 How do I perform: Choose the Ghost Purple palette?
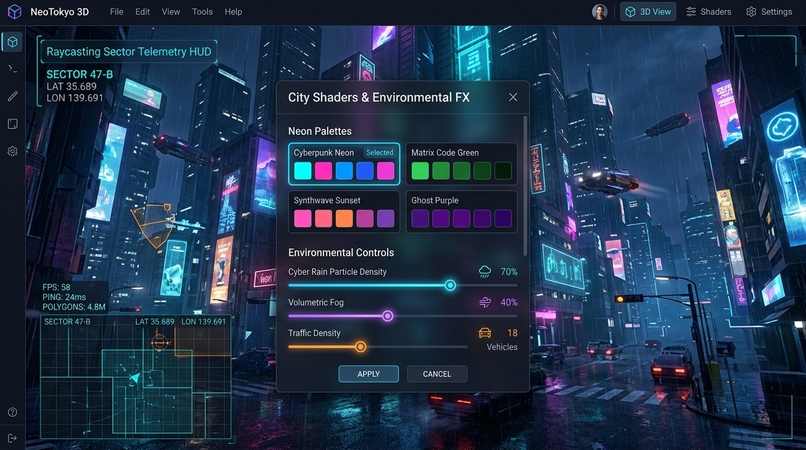coord(462,212)
